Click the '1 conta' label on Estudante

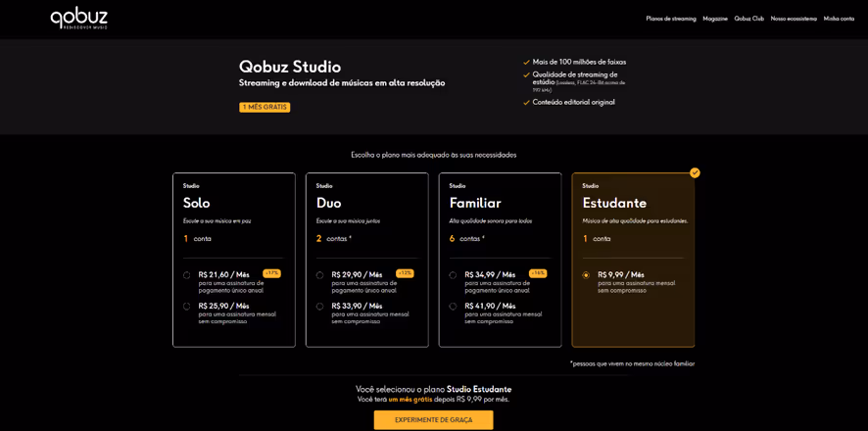(x=597, y=239)
